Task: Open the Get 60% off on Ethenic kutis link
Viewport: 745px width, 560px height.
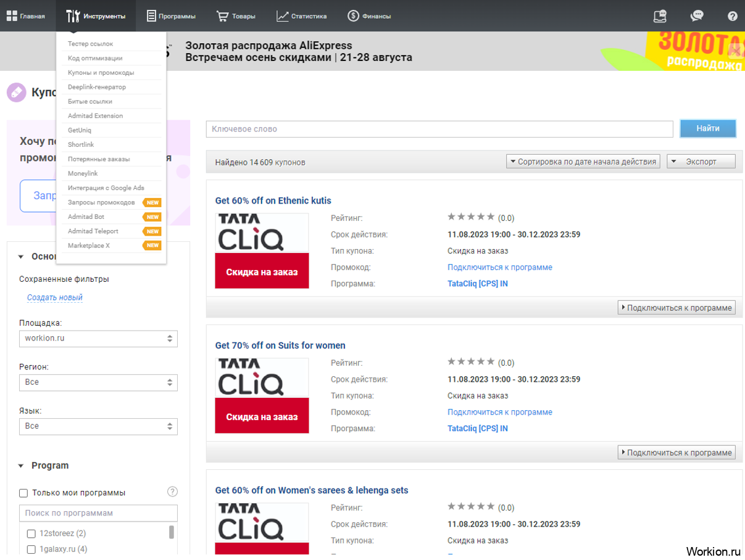Action: (273, 200)
